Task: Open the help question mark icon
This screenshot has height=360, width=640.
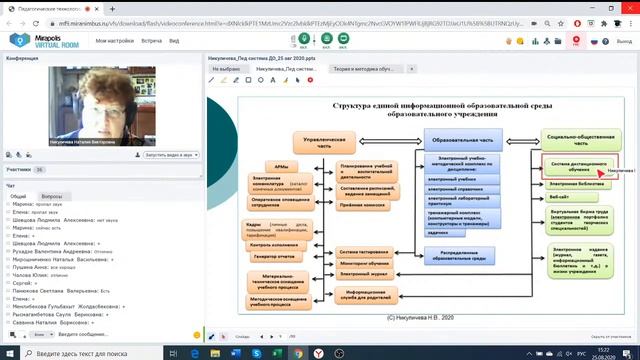Action: (605, 42)
